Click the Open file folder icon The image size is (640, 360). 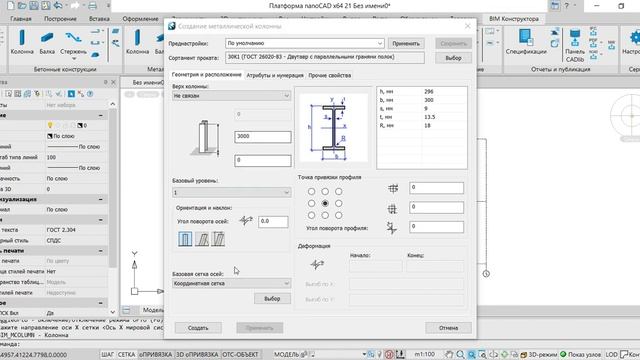pos(22,6)
